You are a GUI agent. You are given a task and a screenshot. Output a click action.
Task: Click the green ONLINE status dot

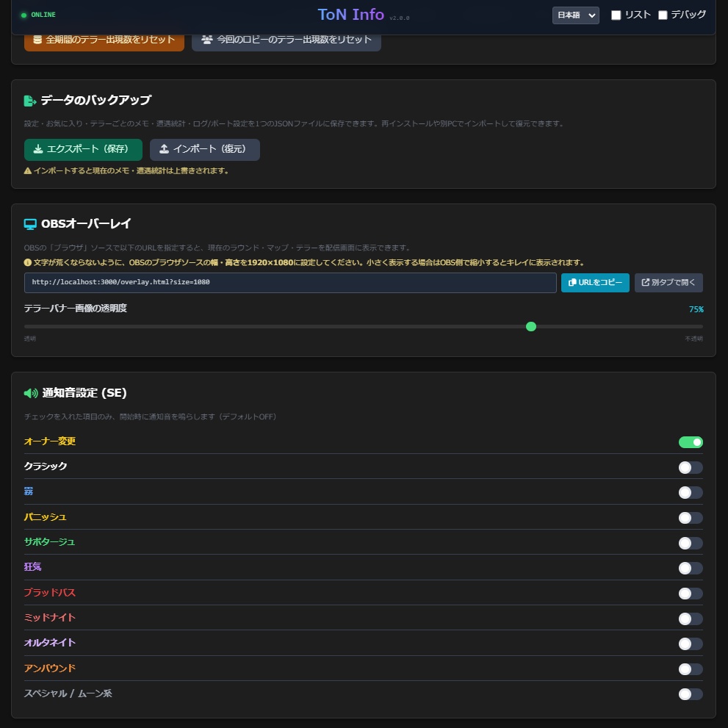(x=24, y=15)
